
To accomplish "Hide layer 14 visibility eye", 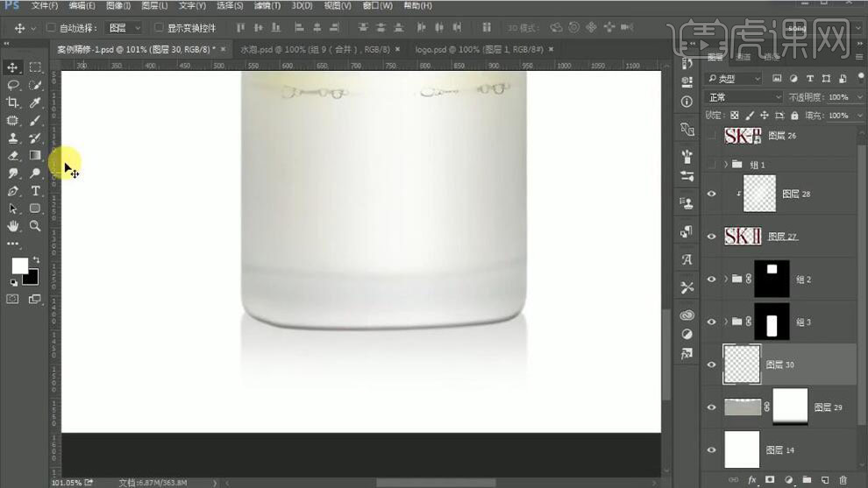I will [x=711, y=449].
